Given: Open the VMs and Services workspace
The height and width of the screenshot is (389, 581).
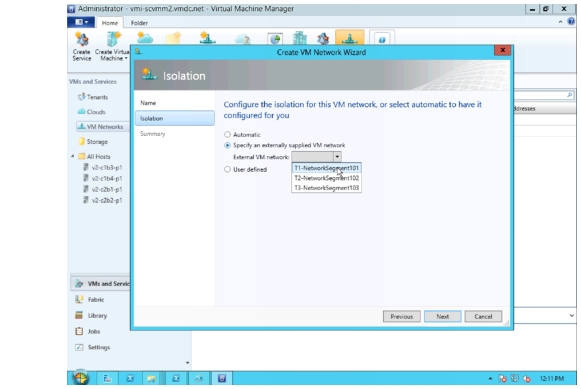Looking at the screenshot, I should pyautogui.click(x=100, y=284).
